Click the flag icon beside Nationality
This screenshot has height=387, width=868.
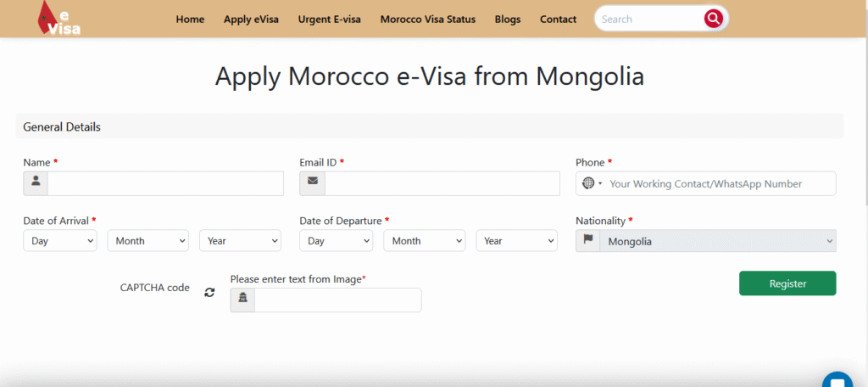pos(587,241)
